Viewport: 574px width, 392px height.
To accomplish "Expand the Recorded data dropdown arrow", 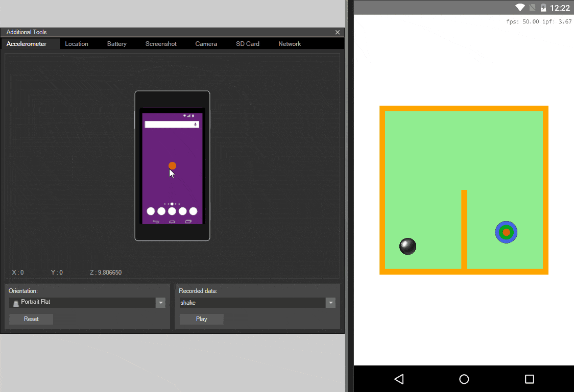I will [331, 303].
